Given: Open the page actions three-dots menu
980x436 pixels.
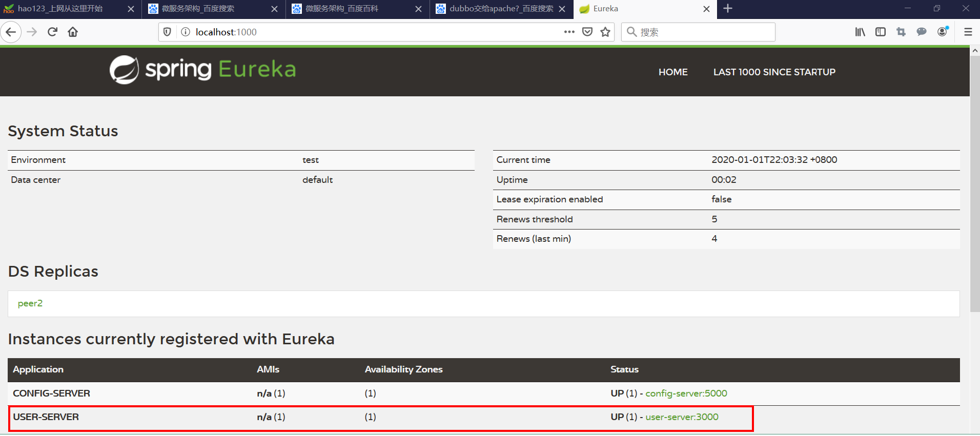Looking at the screenshot, I should 569,32.
